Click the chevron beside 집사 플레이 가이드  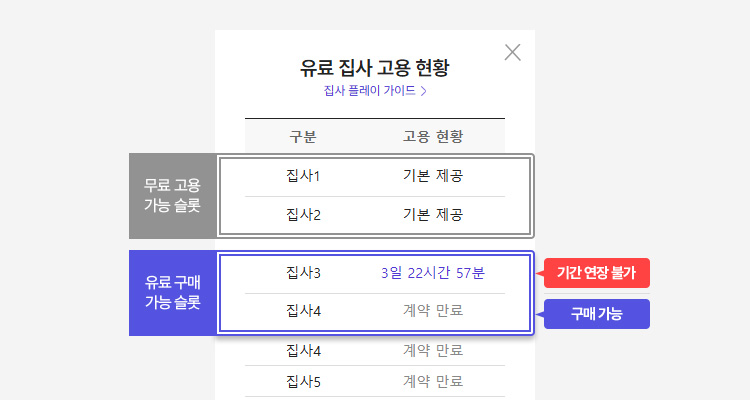(x=423, y=91)
